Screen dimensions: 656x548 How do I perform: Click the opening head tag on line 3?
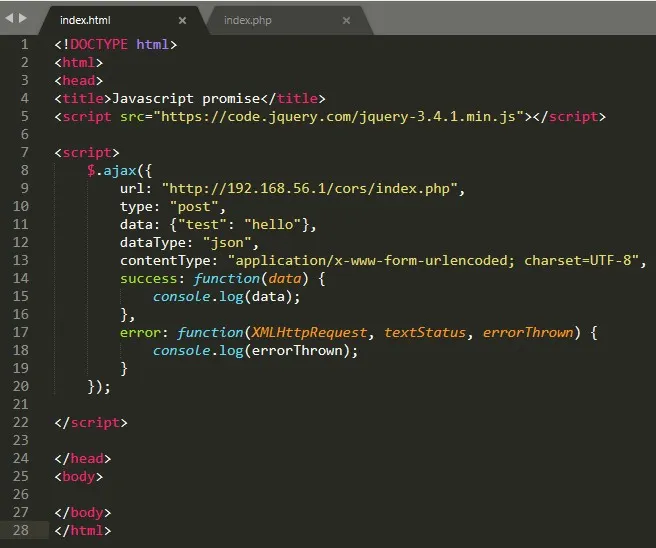79,80
